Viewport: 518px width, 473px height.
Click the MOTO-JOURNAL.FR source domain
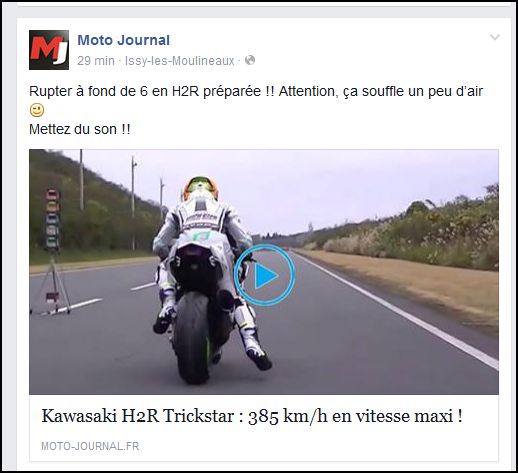click(90, 446)
